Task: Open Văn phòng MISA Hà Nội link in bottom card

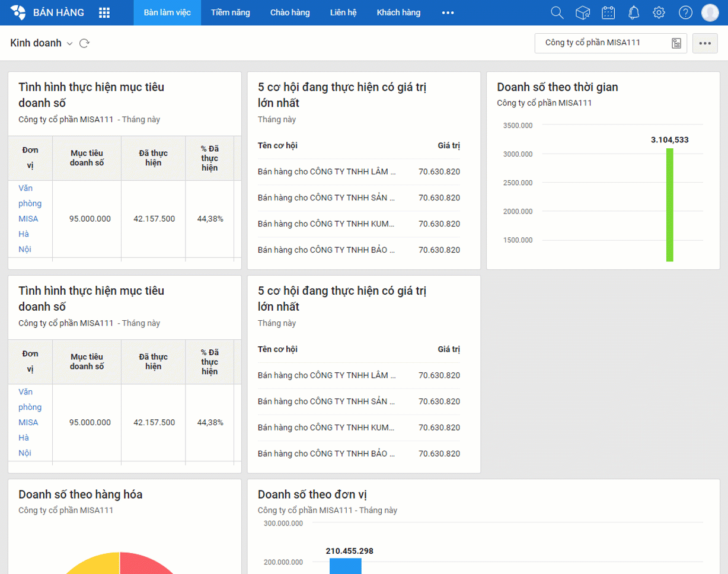Action: pos(30,423)
